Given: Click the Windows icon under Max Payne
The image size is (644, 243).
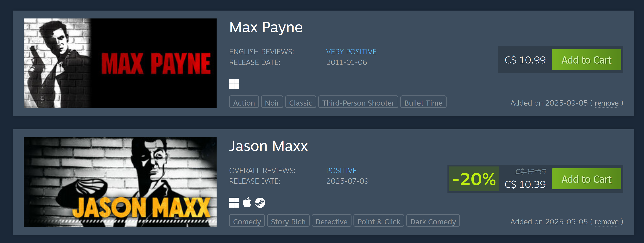Looking at the screenshot, I should 234,84.
